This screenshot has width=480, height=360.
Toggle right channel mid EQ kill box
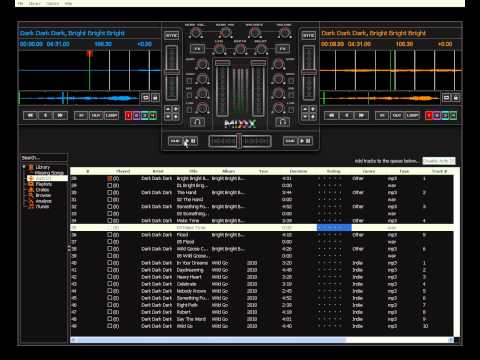pos(291,95)
